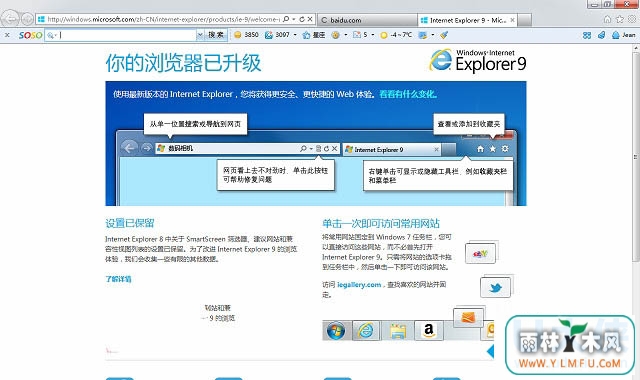Viewport: 640px width, 380px height.
Task: Click the weather sun icon showing -4~7°C
Action: (x=384, y=35)
